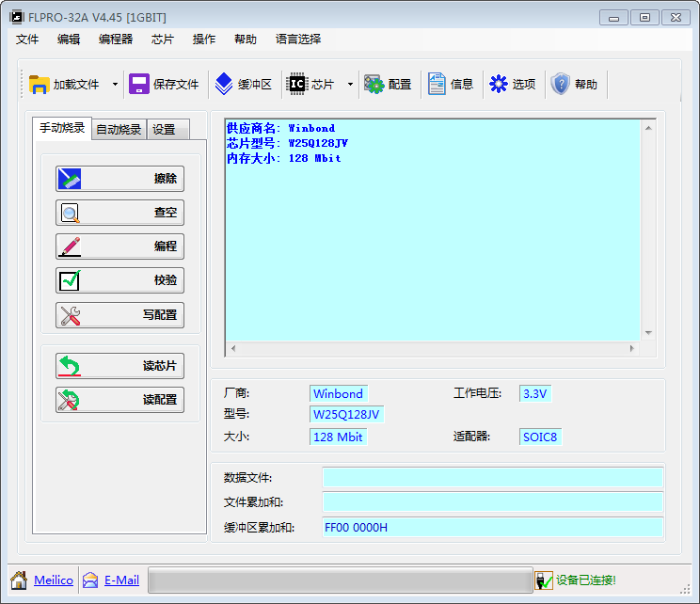Click the 帮助 (Help) shield icon
This screenshot has width=700, height=604.
tap(561, 84)
